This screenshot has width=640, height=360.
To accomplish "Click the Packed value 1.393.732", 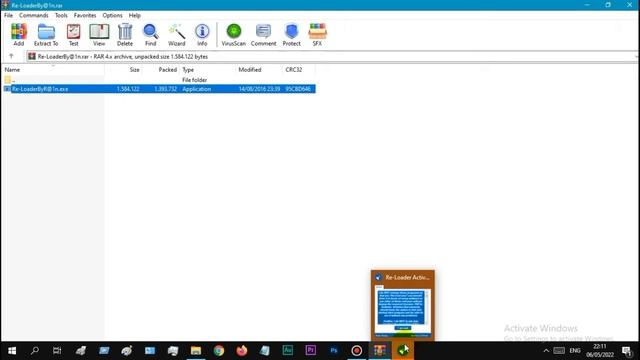I will (165, 89).
